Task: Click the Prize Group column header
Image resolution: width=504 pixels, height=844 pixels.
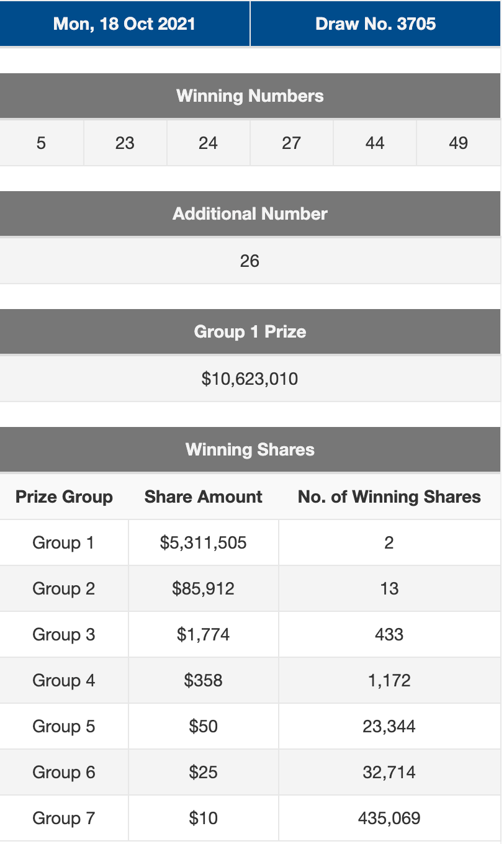Action: [x=64, y=497]
